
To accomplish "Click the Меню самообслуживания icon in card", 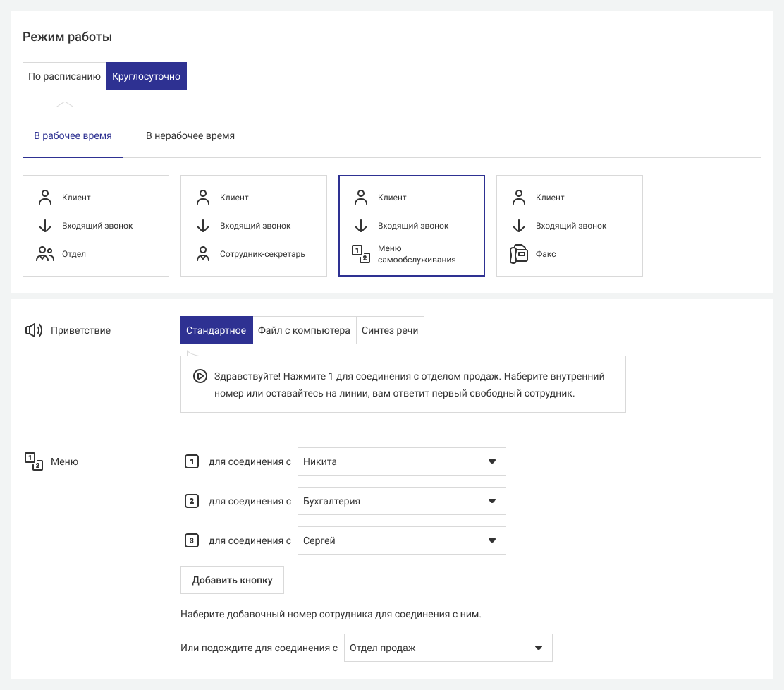I will point(360,254).
